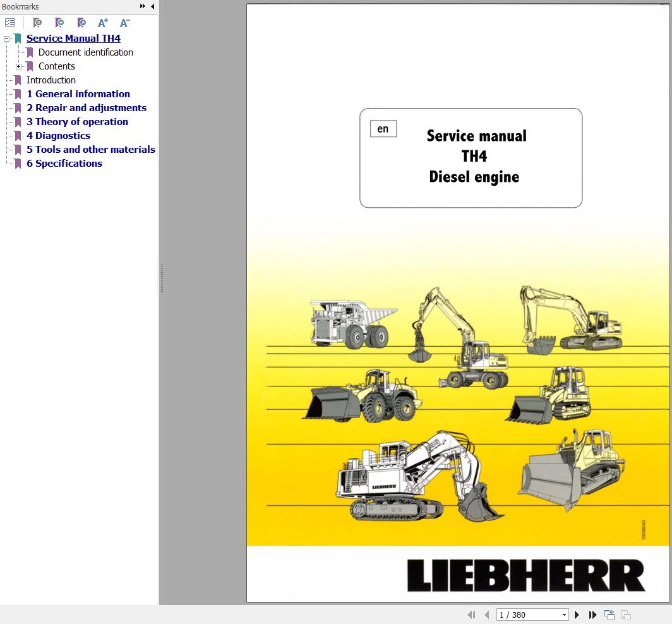The image size is (672, 624).
Task: Click the double-arrow icon in Bookmarks header
Action: click(142, 6)
